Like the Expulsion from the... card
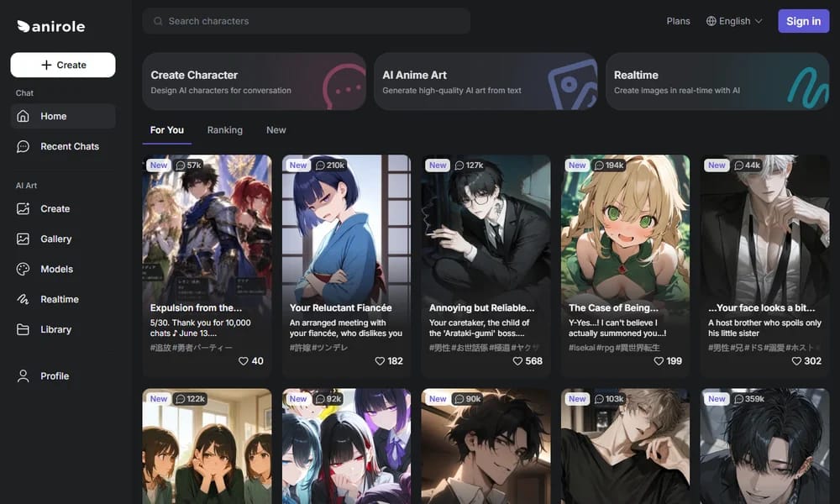This screenshot has width=840, height=504. coord(244,361)
